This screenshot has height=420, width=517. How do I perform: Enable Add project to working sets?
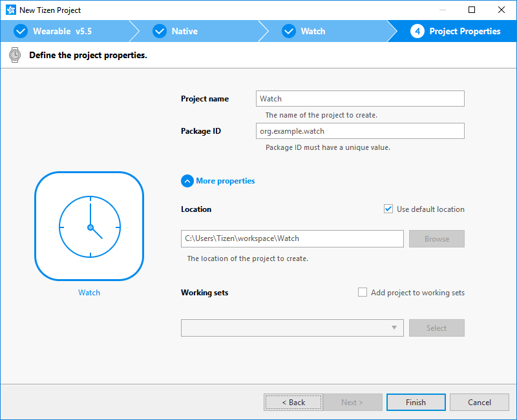(x=363, y=292)
